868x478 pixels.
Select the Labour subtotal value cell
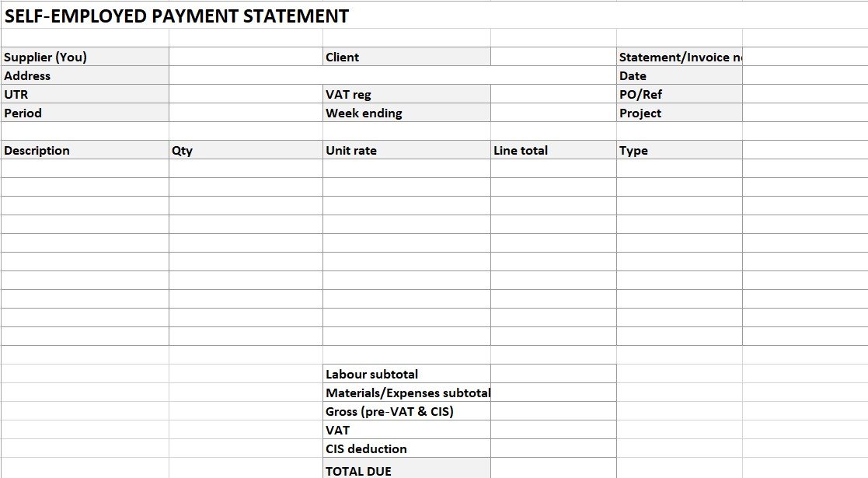[x=553, y=374]
